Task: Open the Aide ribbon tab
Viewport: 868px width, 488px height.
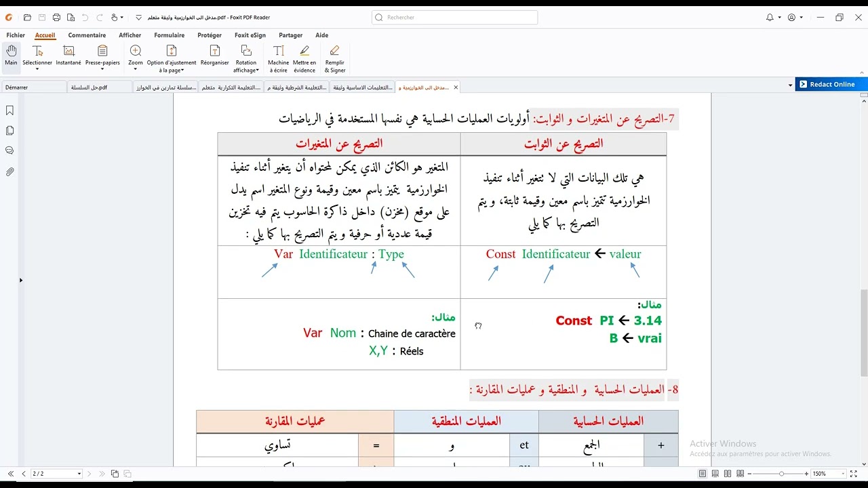Action: pos(322,35)
